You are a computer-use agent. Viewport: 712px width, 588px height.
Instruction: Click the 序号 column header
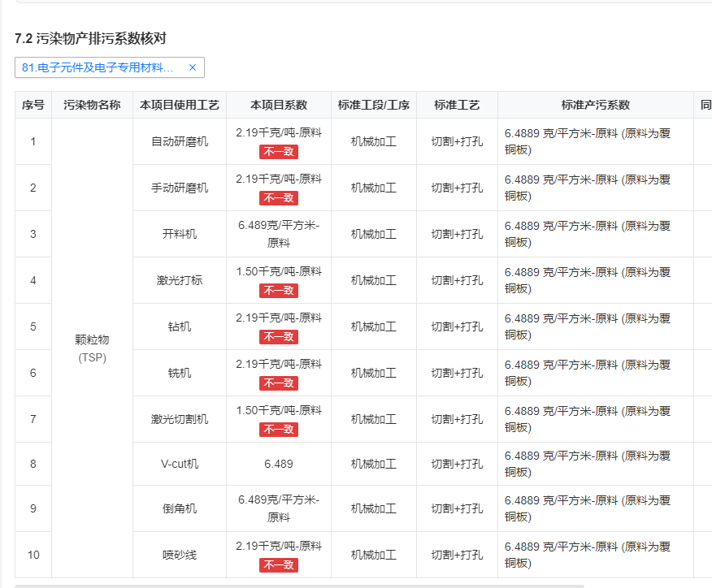33,105
